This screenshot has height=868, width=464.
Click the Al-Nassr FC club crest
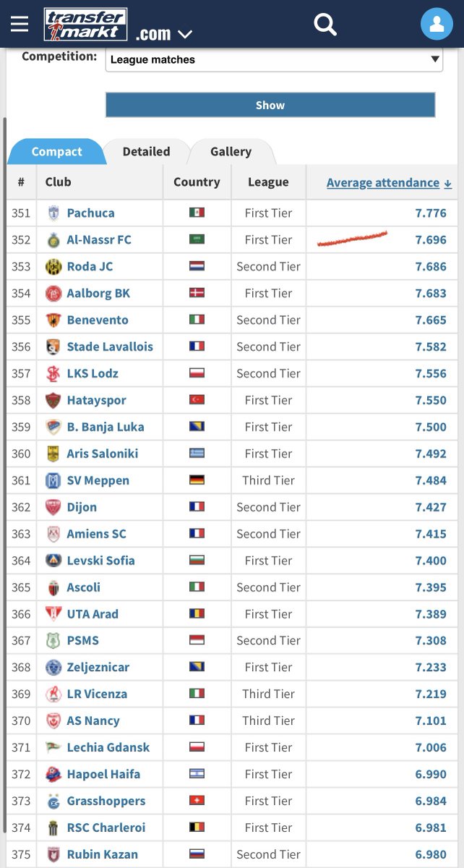53,240
